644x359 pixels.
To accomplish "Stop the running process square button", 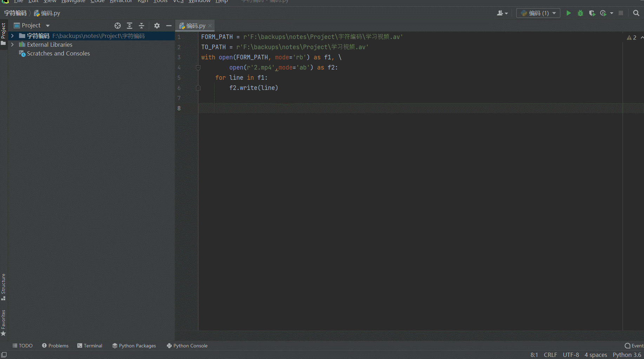I will [621, 13].
